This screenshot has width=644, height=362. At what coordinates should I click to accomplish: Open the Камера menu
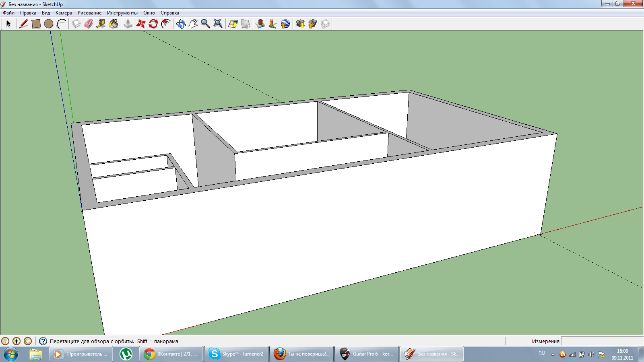pyautogui.click(x=64, y=13)
